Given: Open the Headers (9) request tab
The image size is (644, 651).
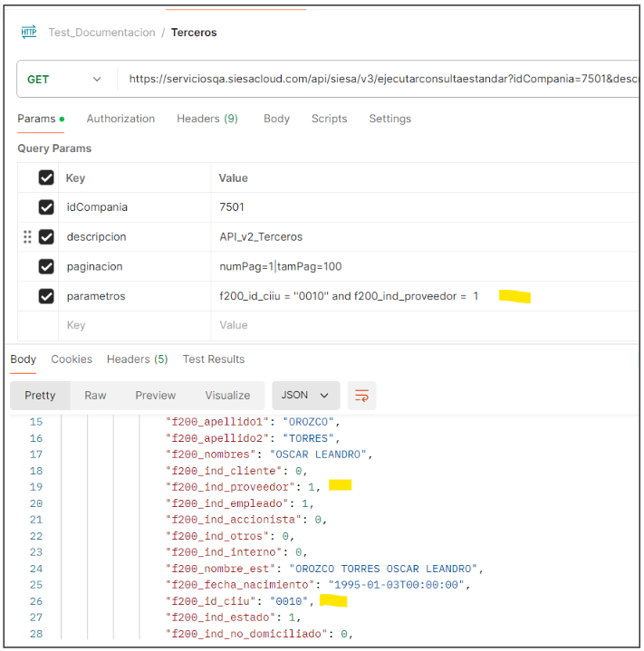Looking at the screenshot, I should pos(207,119).
